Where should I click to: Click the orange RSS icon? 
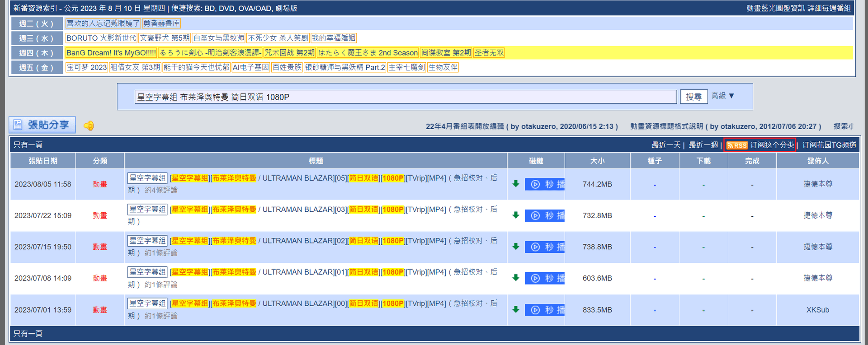(x=737, y=145)
